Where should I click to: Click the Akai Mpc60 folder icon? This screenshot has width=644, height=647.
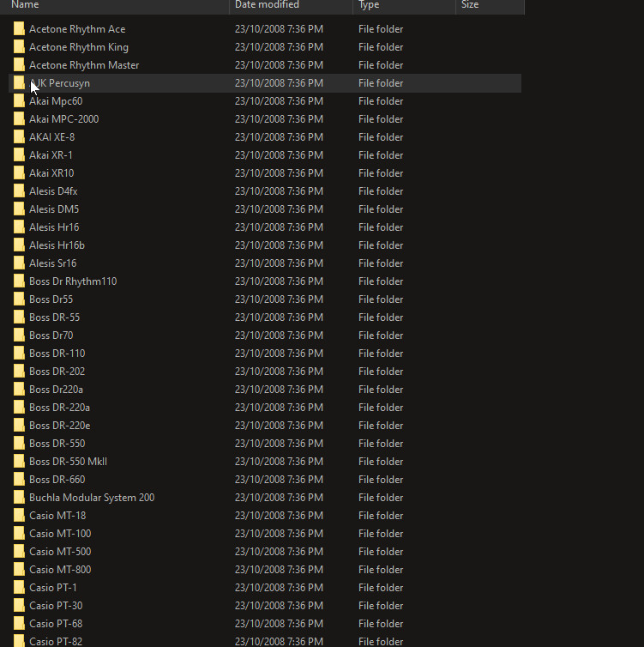[x=19, y=101]
